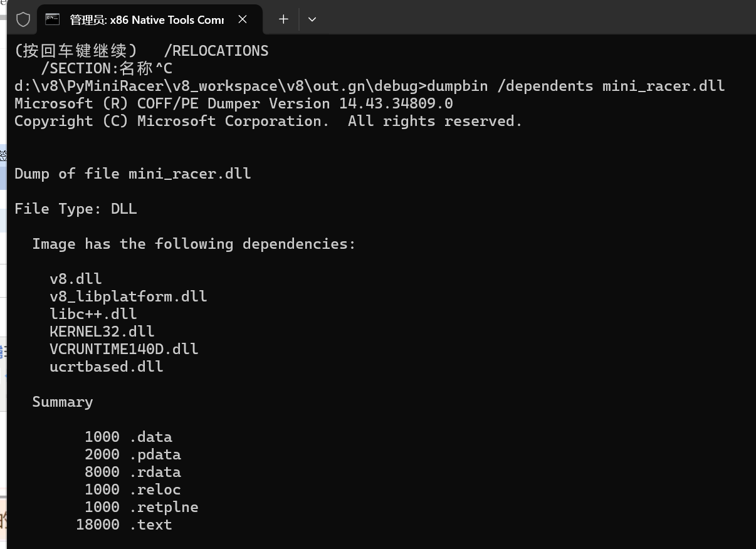Image resolution: width=756 pixels, height=549 pixels.
Task: Click the v8.dll dependency line
Action: coord(75,279)
